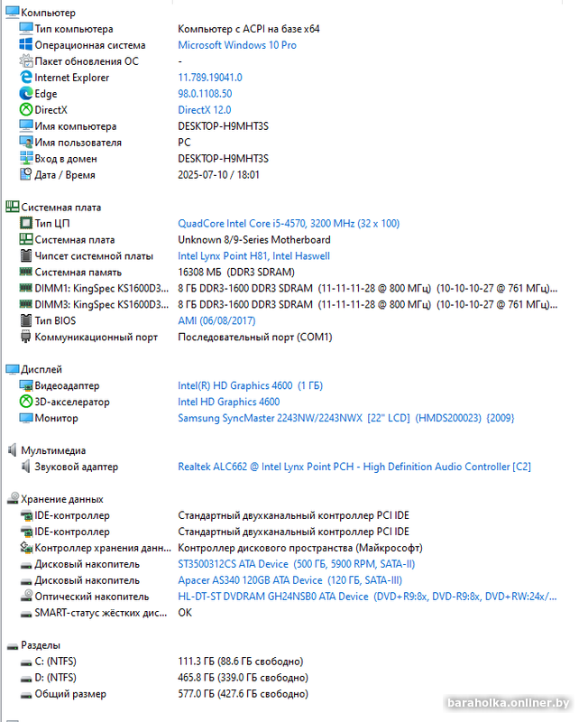Click the chip icon beside Тип BIOS
This screenshot has width=588, height=722.
pos(26,320)
